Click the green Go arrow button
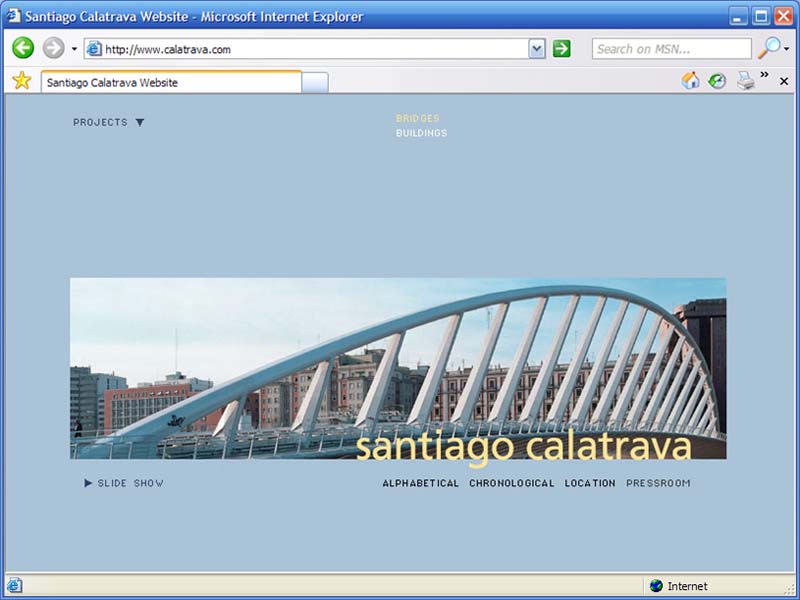 pyautogui.click(x=561, y=49)
